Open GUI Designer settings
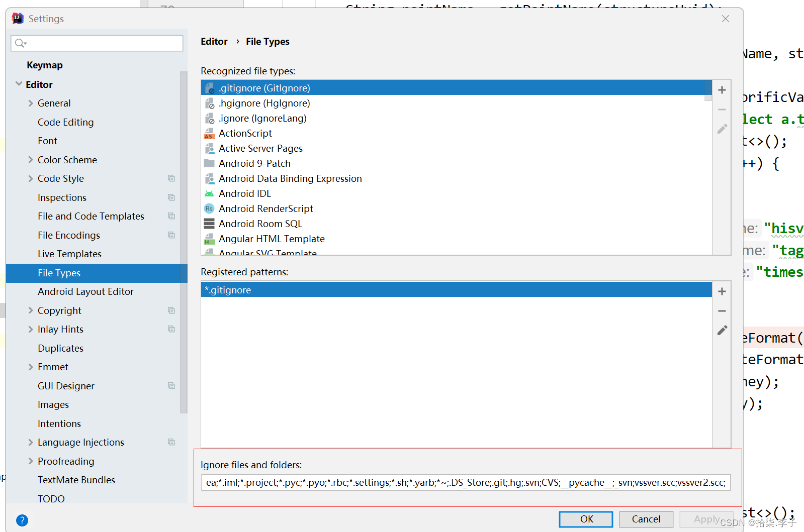The height and width of the screenshot is (532, 804). tap(66, 386)
